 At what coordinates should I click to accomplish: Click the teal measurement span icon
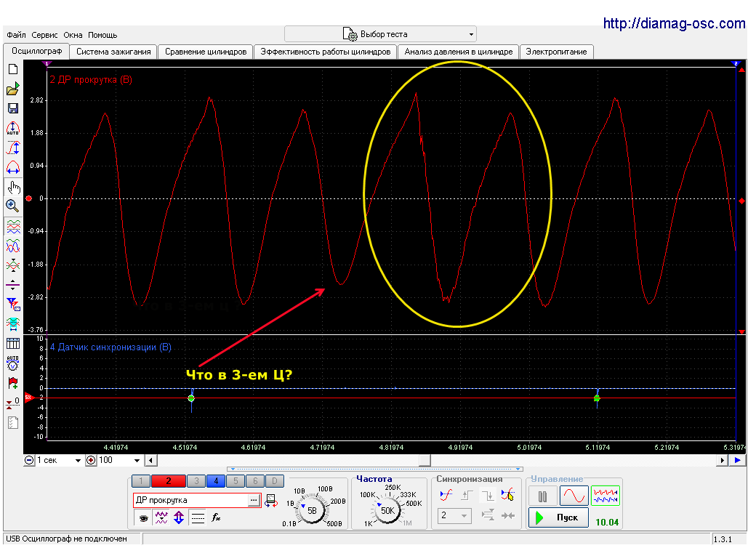pos(13,324)
